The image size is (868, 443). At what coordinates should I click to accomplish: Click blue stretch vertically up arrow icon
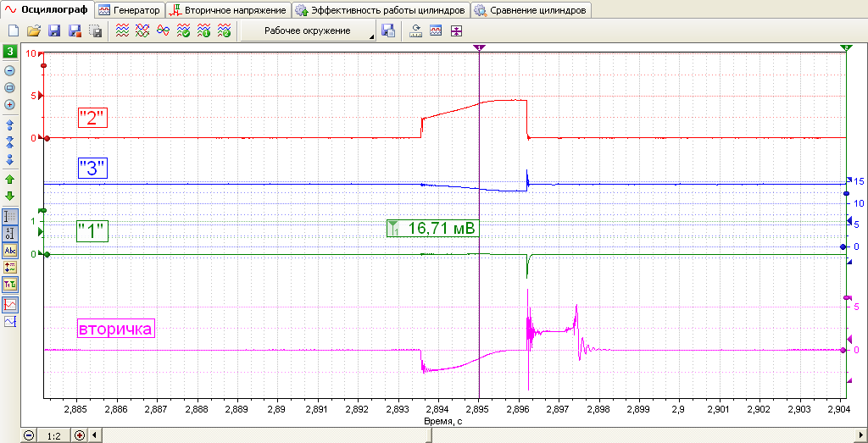(10, 125)
